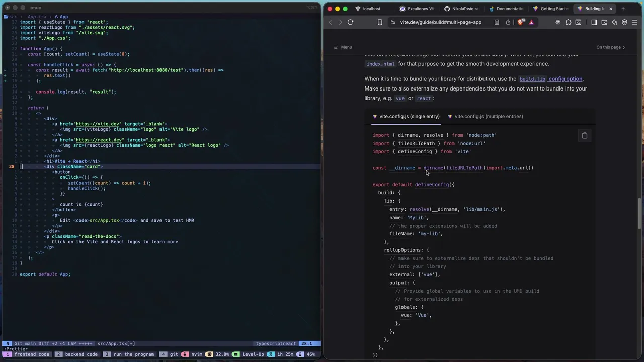The image size is (644, 362).
Task: Click export default App line in editor
Action: pyautogui.click(x=45, y=274)
